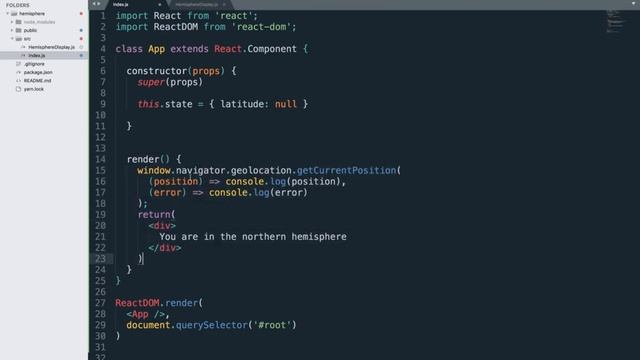640x360 pixels.
Task: Click the tab back navigation arrow
Action: [x=94, y=4]
